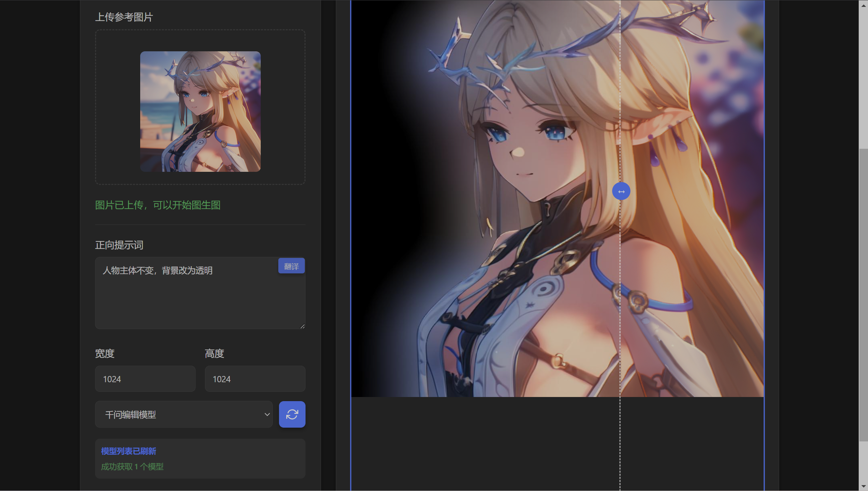This screenshot has height=491, width=868.
Task: Click the prompt textarea resize grip
Action: 302,326
